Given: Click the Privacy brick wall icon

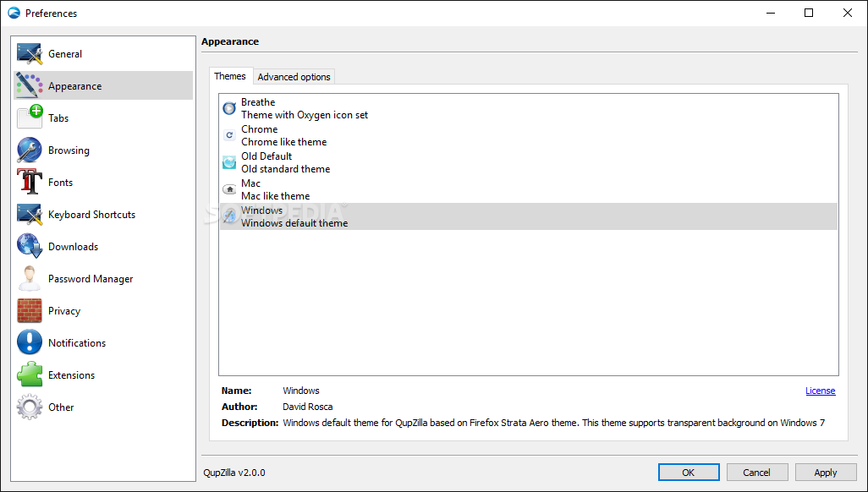Looking at the screenshot, I should pyautogui.click(x=30, y=310).
